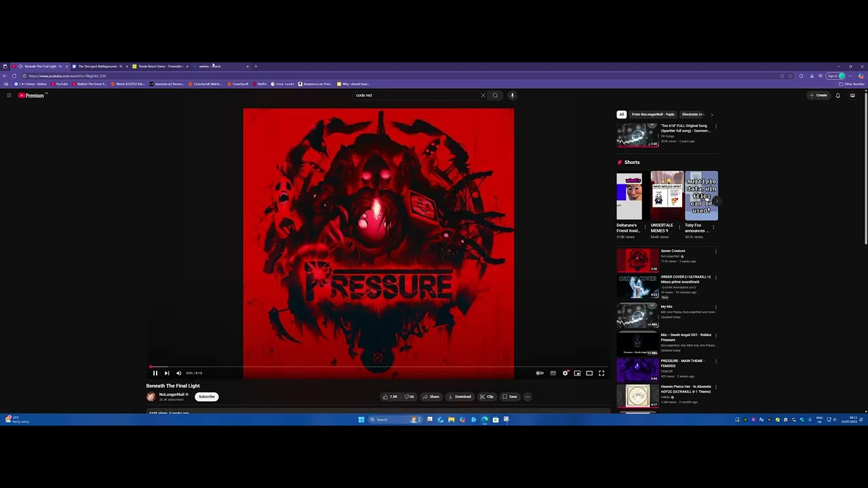
Task: Open more actions below the video
Action: pyautogui.click(x=528, y=396)
